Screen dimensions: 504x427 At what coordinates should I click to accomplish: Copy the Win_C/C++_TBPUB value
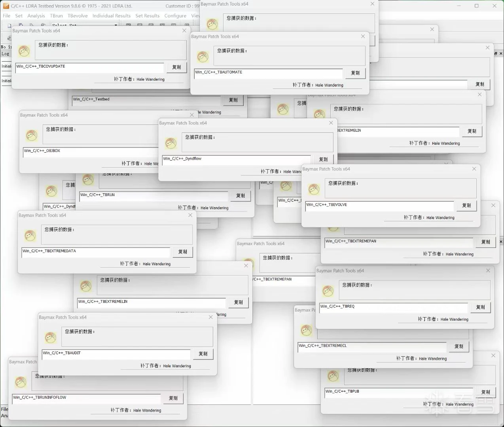tap(485, 392)
